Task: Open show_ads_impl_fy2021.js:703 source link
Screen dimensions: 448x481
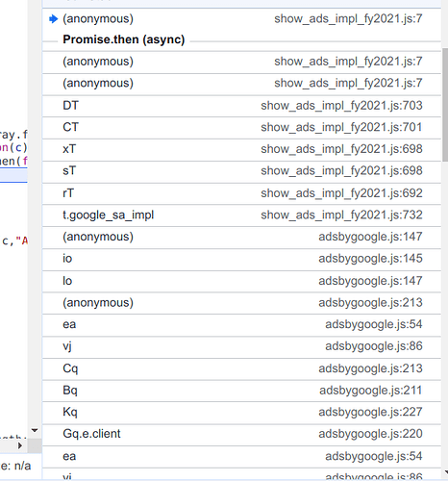Action: pos(341,106)
